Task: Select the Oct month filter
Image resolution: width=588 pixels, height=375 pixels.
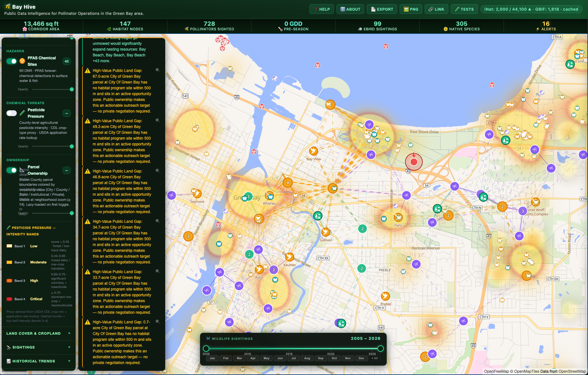Action: coord(334,358)
